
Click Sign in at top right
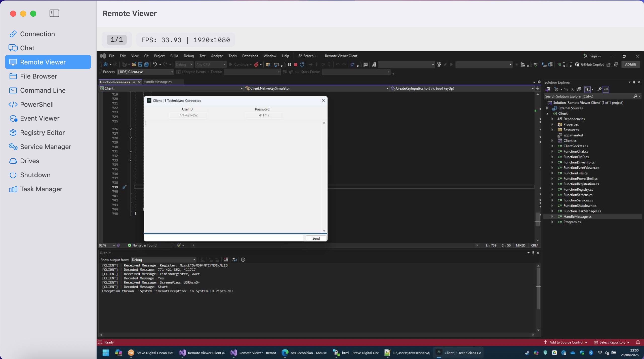(592, 56)
